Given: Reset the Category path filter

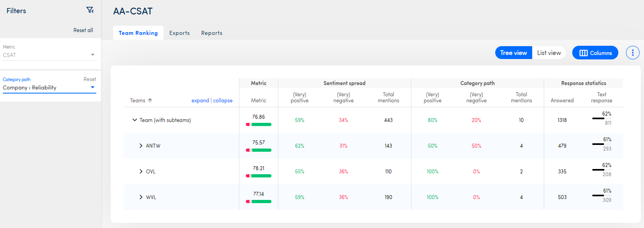Looking at the screenshot, I should coord(89,79).
